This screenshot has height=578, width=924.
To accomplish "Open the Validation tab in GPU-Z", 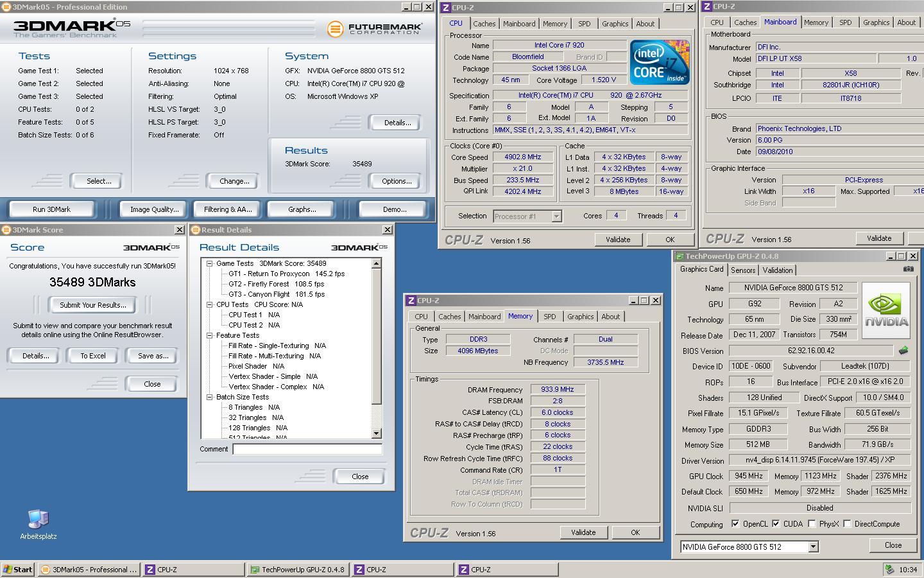I will click(x=777, y=270).
